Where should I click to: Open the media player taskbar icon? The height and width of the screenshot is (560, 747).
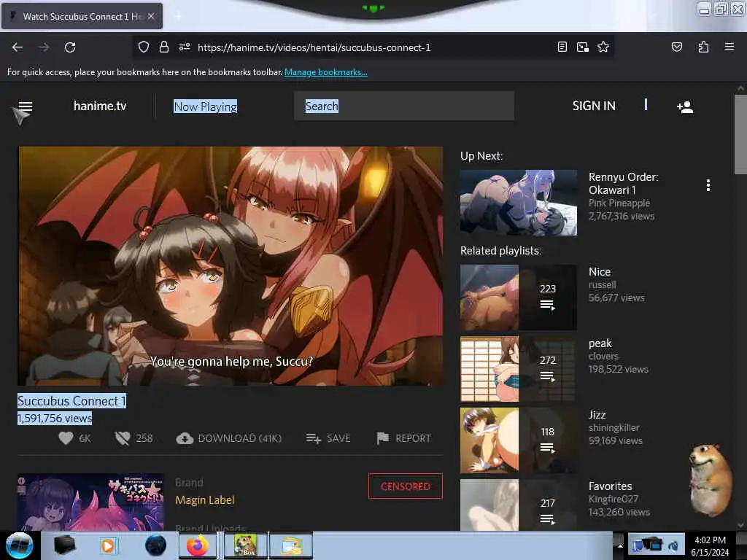[x=108, y=545]
